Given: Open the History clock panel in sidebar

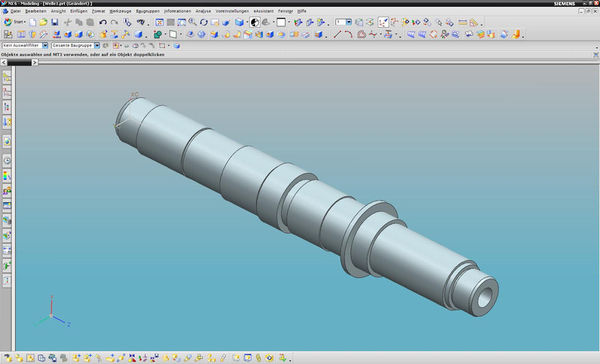Looking at the screenshot, I should [7, 160].
